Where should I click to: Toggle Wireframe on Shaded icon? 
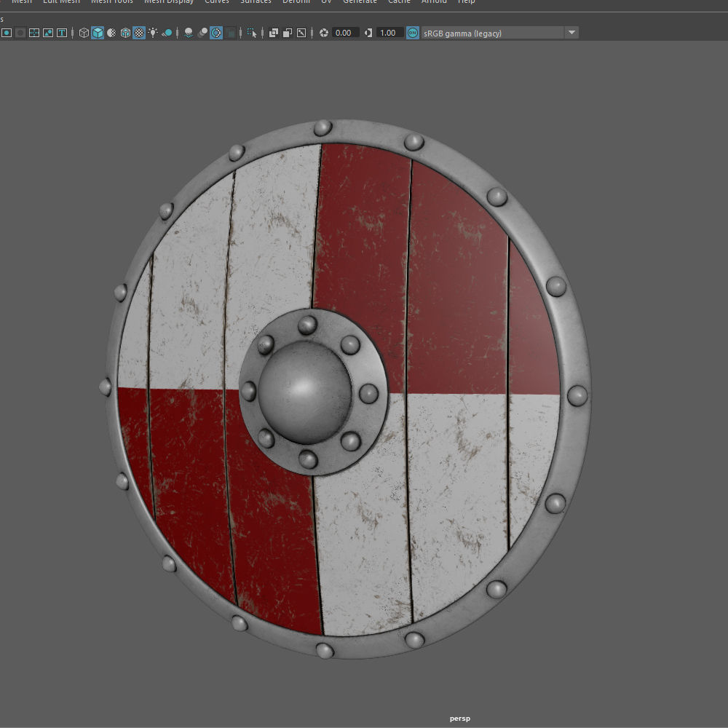point(125,33)
